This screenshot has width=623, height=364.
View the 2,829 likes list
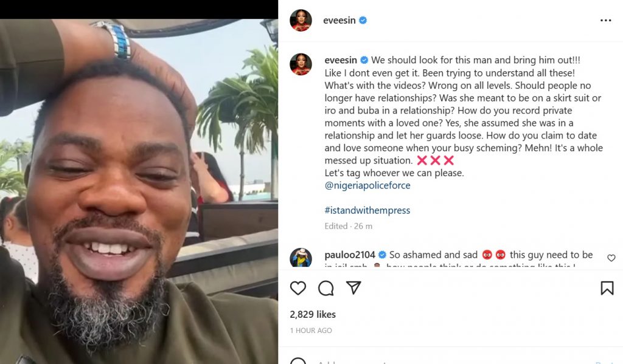[x=313, y=314]
